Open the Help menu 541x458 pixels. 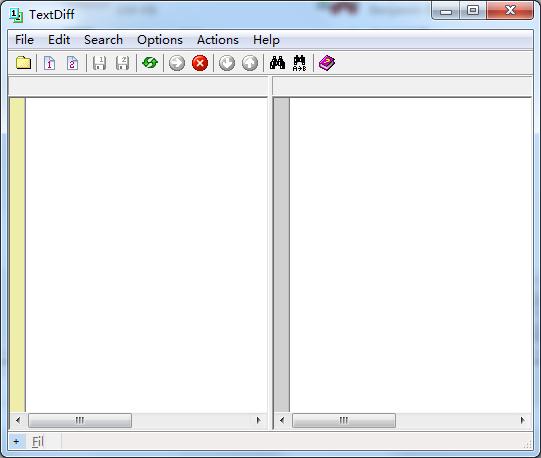click(266, 40)
